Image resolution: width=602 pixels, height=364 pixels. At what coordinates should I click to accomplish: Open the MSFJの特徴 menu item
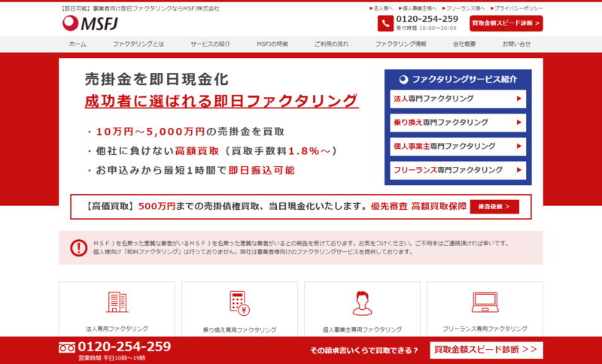(272, 44)
